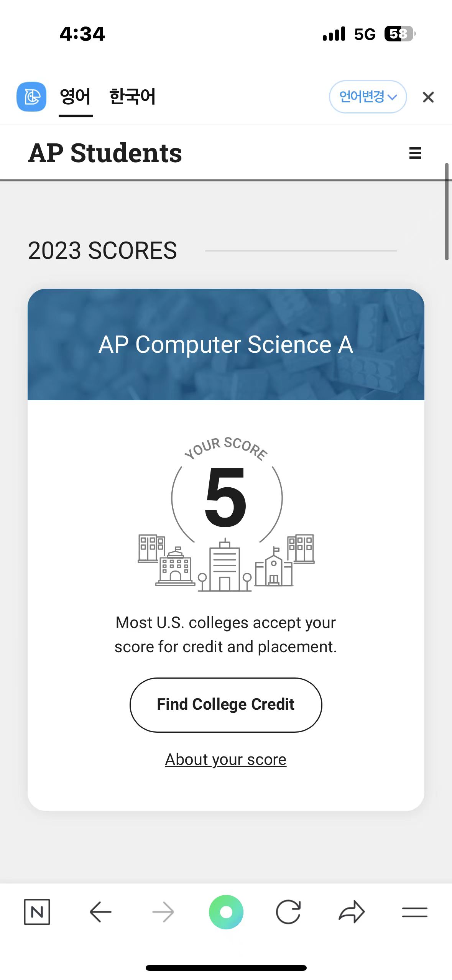This screenshot has width=452, height=980.
Task: Switch to the 영어 (English) tab
Action: coord(76,97)
